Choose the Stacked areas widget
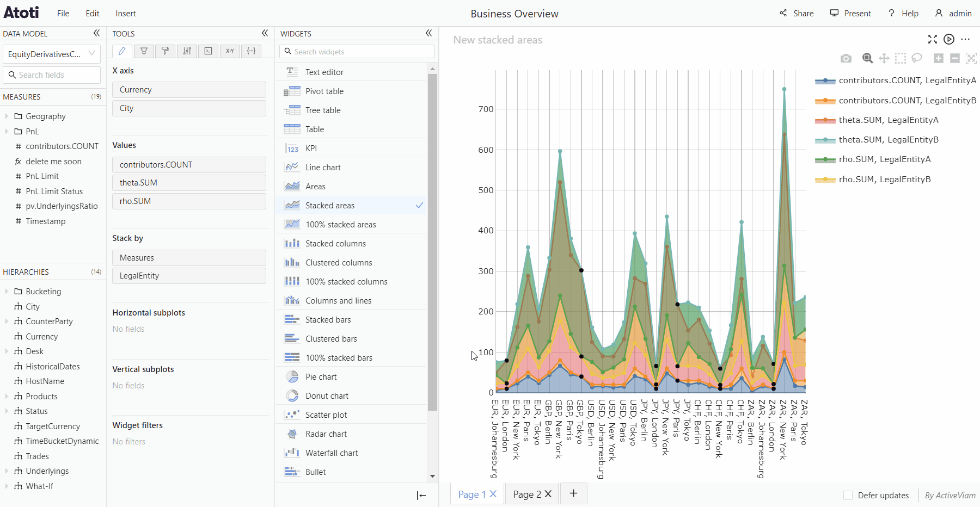 [351, 206]
